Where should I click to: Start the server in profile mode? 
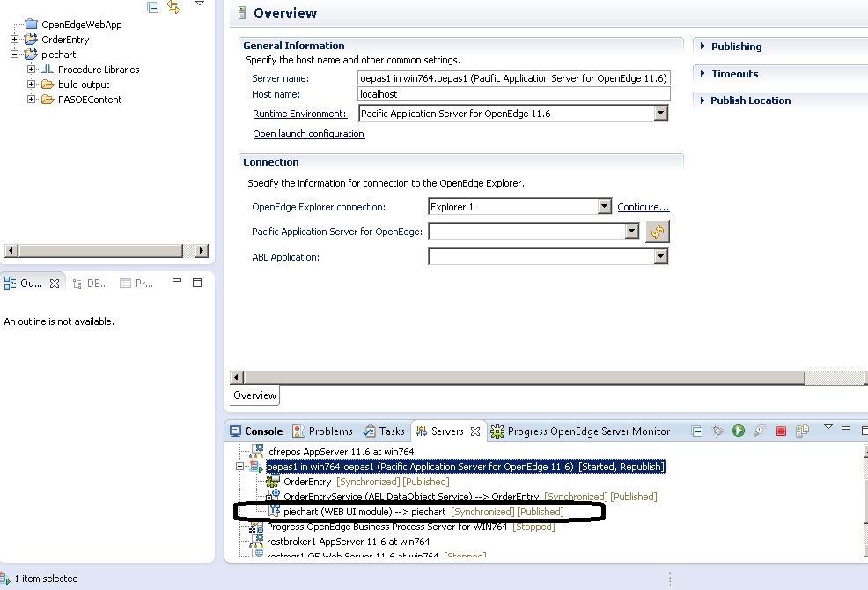coord(759,431)
